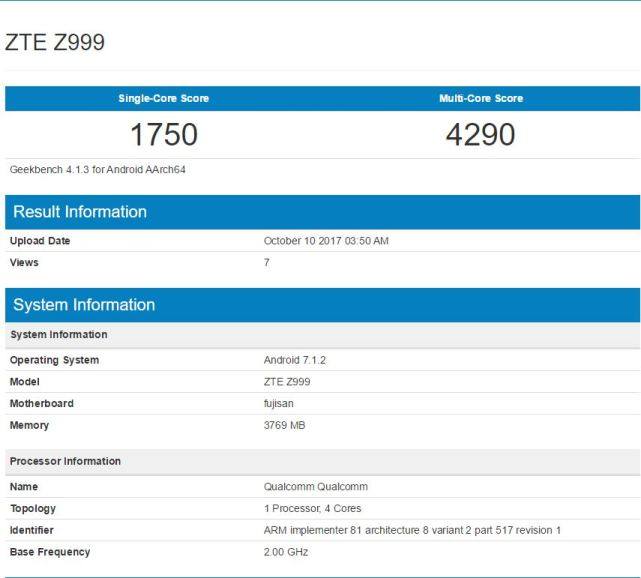Click the ARM implementer 81 identifier value

[x=412, y=530]
